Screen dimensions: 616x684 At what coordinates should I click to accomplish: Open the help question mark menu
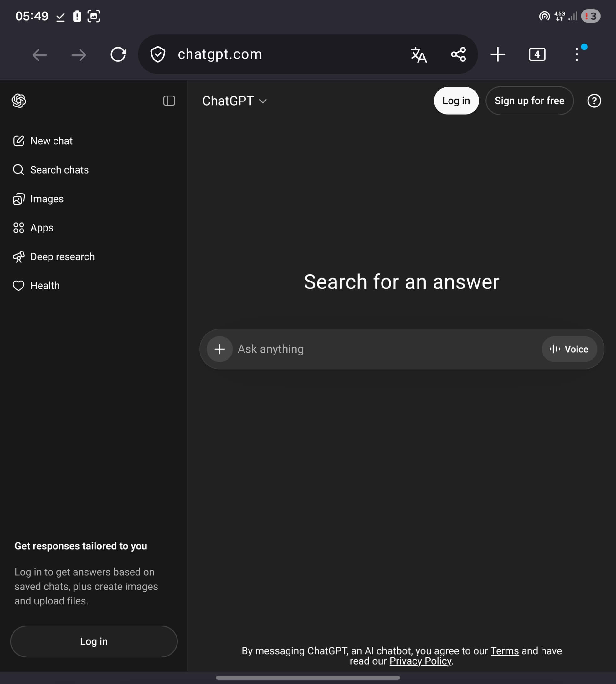(594, 101)
